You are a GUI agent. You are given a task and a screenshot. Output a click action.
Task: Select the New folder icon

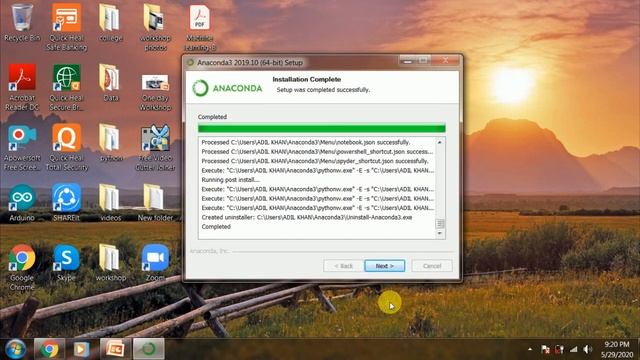coord(155,203)
